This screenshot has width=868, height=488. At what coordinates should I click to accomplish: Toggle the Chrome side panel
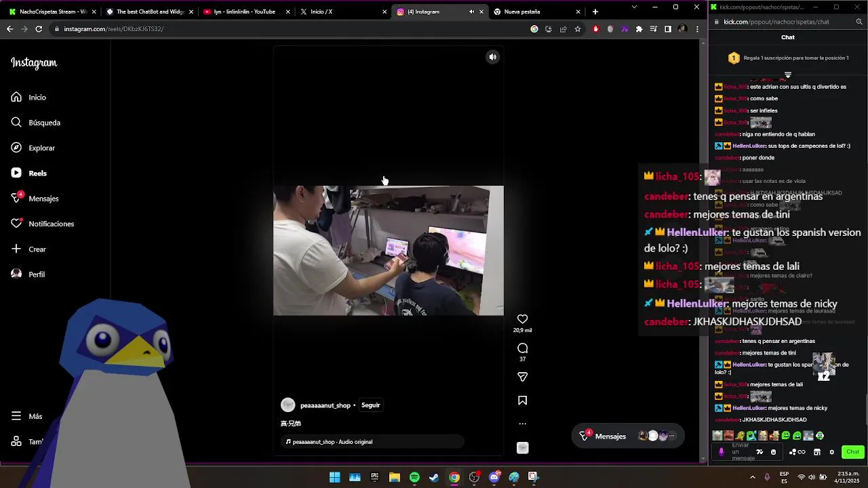[668, 29]
